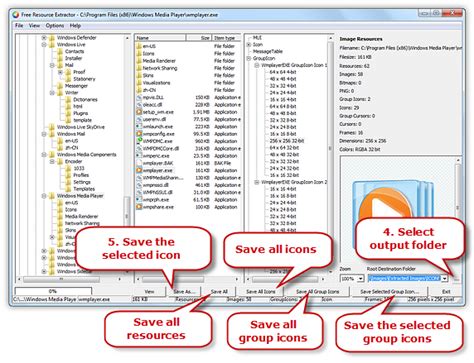Image resolution: width=474 pixels, height=363 pixels.
Task: Click the wmplayer.BAK file icon
Action: pos(139,163)
